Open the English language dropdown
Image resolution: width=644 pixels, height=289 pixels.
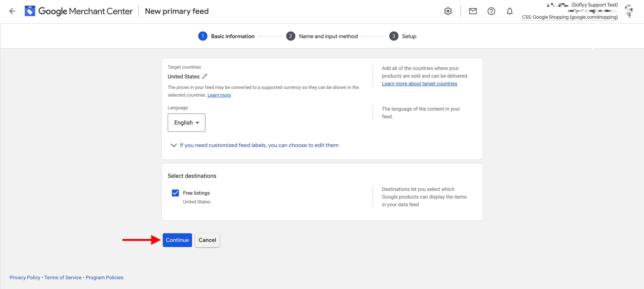tap(186, 122)
